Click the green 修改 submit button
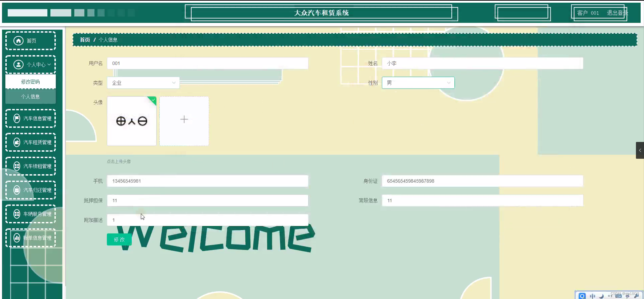This screenshot has height=299, width=644. [x=119, y=239]
